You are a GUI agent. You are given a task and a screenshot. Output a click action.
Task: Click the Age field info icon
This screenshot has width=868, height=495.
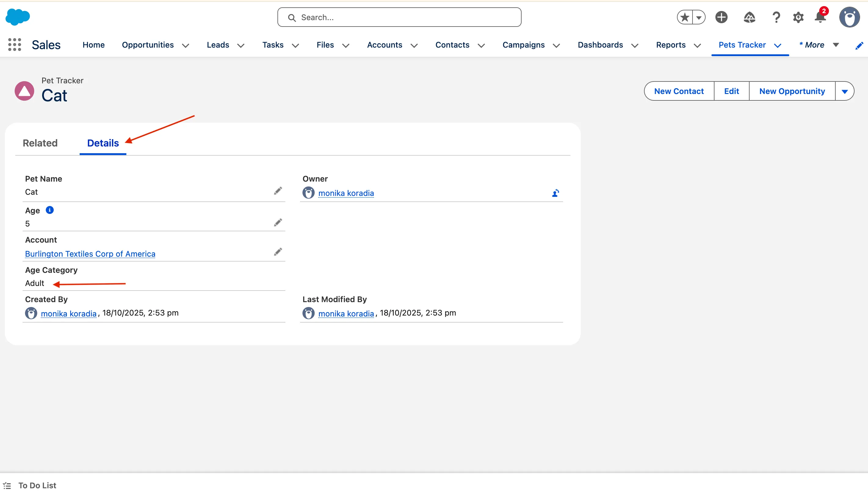[x=50, y=210]
